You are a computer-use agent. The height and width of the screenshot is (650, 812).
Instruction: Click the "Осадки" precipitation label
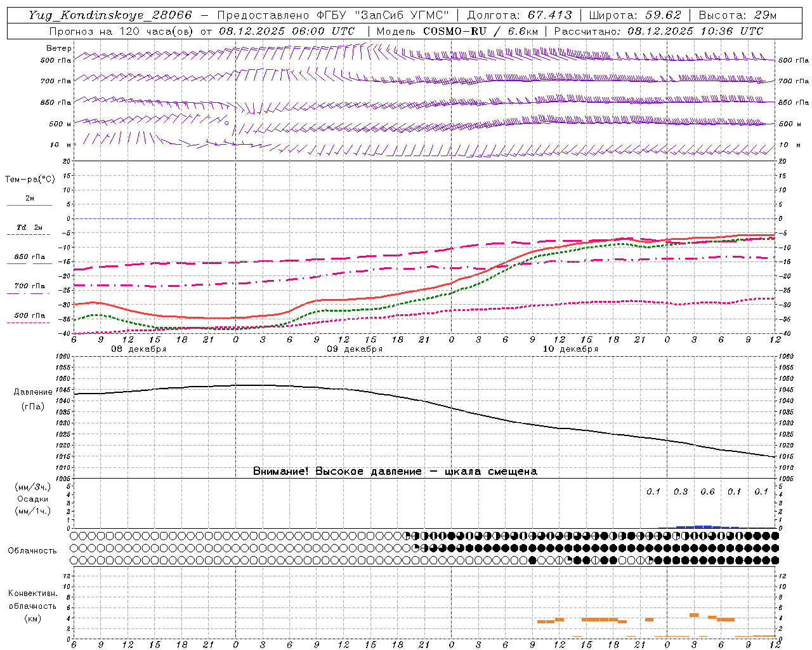pyautogui.click(x=33, y=499)
